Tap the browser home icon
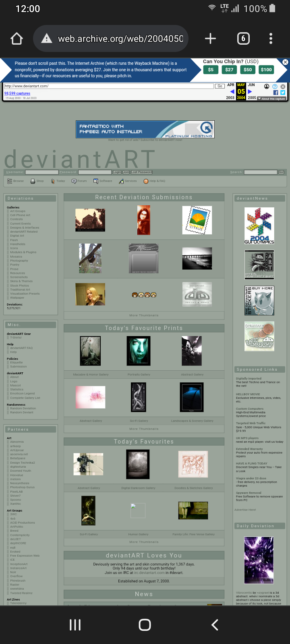 17,39
